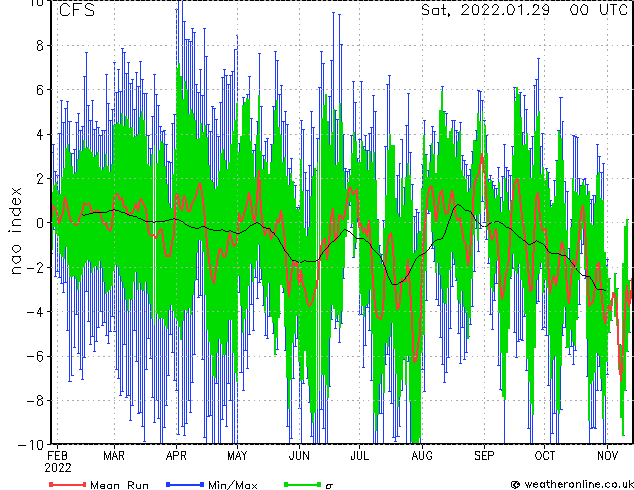Viewport: 634px width, 490px height.
Task: Click the y-axis value 6
Action: tap(40, 90)
